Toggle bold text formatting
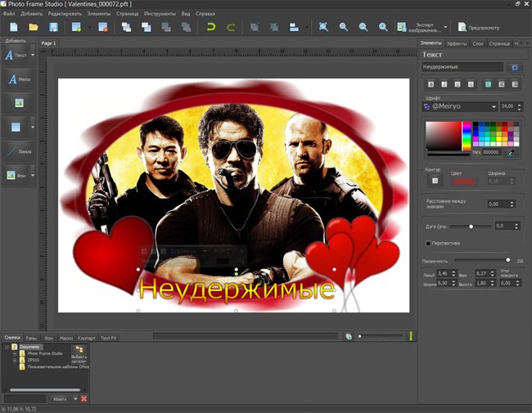Image resolution: width=532 pixels, height=413 pixels. pos(431,84)
